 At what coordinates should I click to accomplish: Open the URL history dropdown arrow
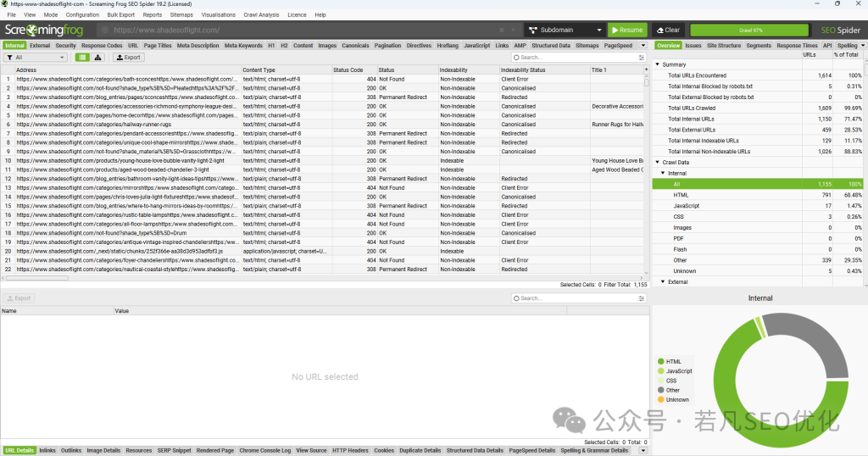click(513, 30)
